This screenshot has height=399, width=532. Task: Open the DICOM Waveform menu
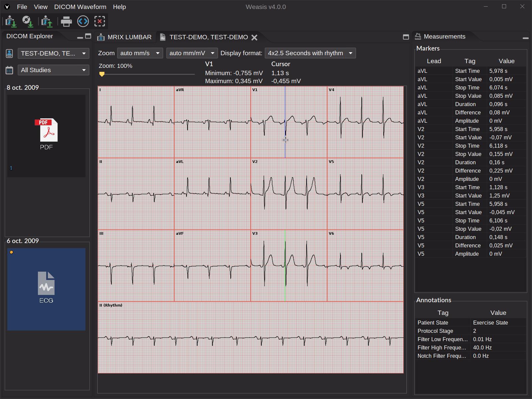(80, 7)
